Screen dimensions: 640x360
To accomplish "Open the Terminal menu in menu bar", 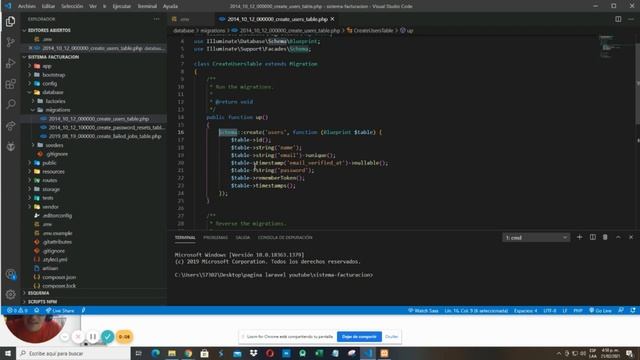I will 147,6.
